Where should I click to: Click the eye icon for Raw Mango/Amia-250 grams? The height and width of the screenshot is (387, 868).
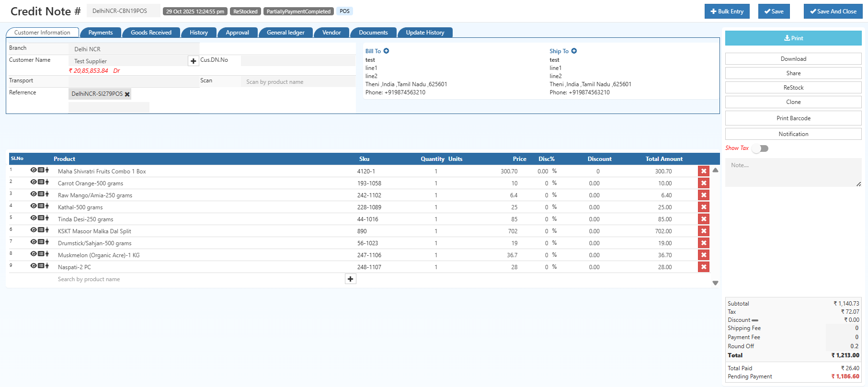(34, 194)
